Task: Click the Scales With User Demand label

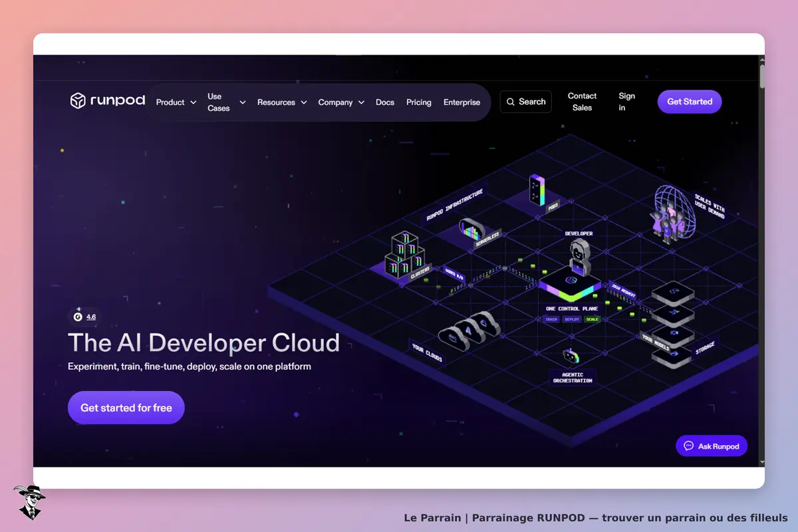Action: 709,206
